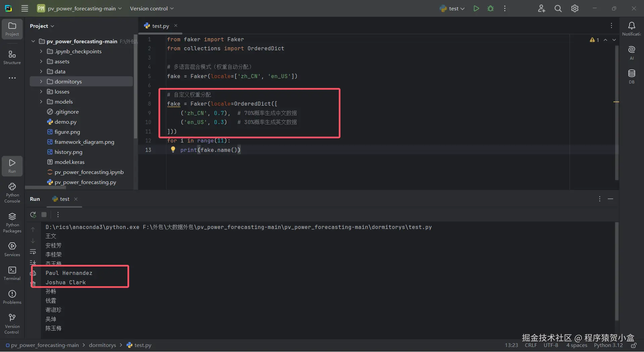Screen dimensions: 644x352
Task: Toggle the Project tool window
Action: tap(12, 29)
